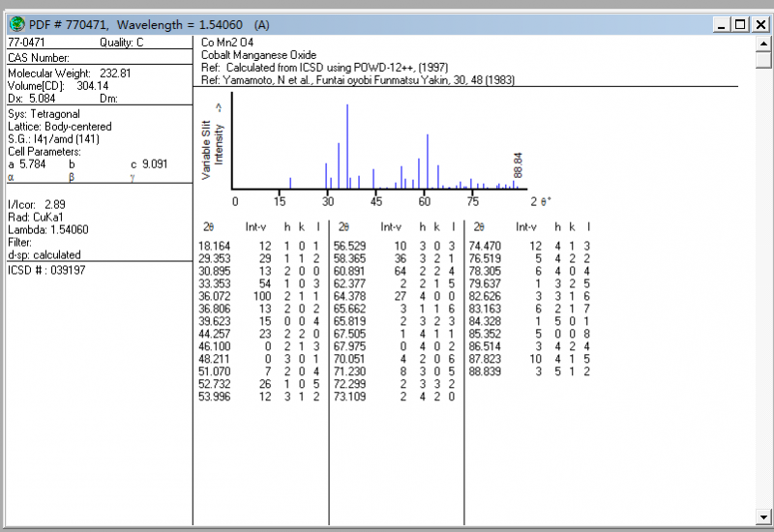
Task: Select the 56.529 peak row
Action: click(x=395, y=246)
